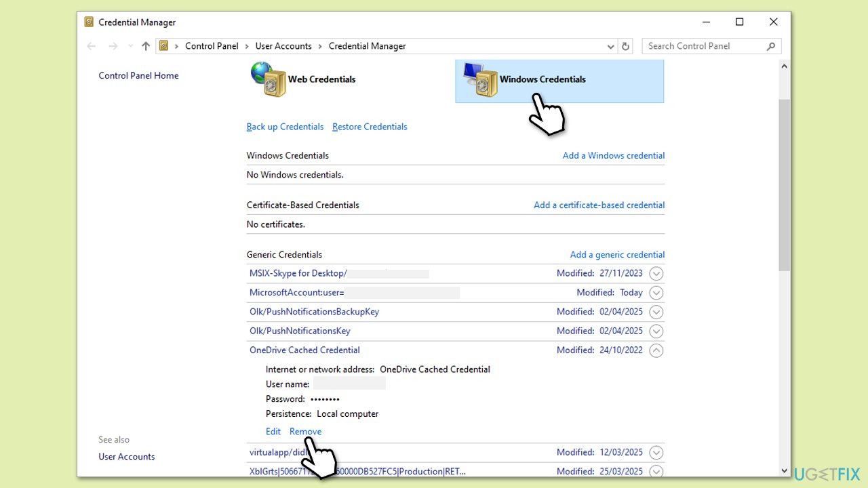Screen dimensions: 868x488
Task: Click the Credential Manager title bar icon
Action: [89, 22]
